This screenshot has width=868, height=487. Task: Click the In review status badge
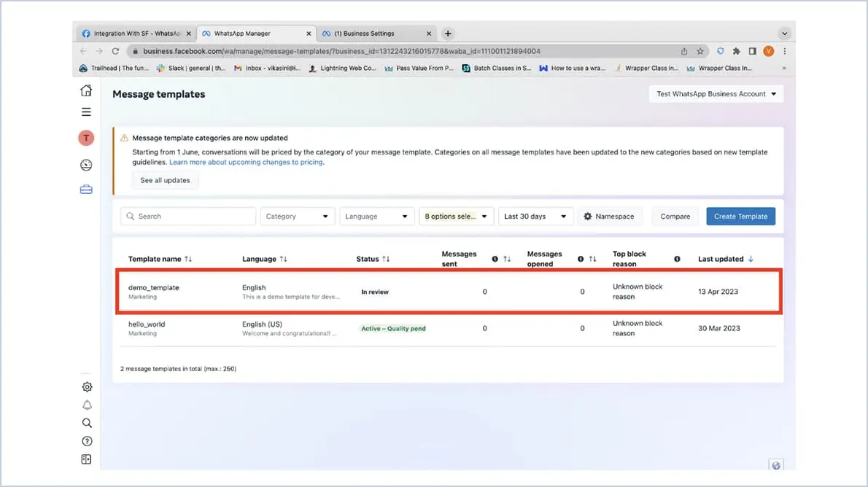(375, 292)
